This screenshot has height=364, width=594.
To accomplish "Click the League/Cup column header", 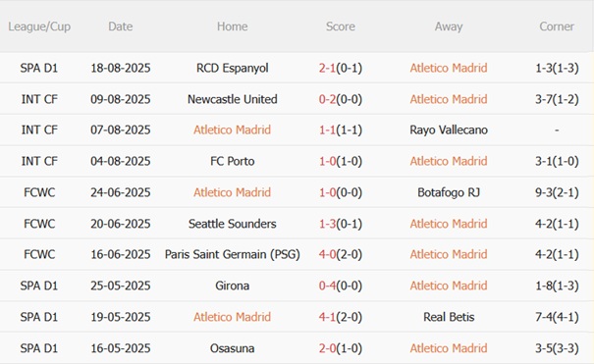I will point(39,26).
